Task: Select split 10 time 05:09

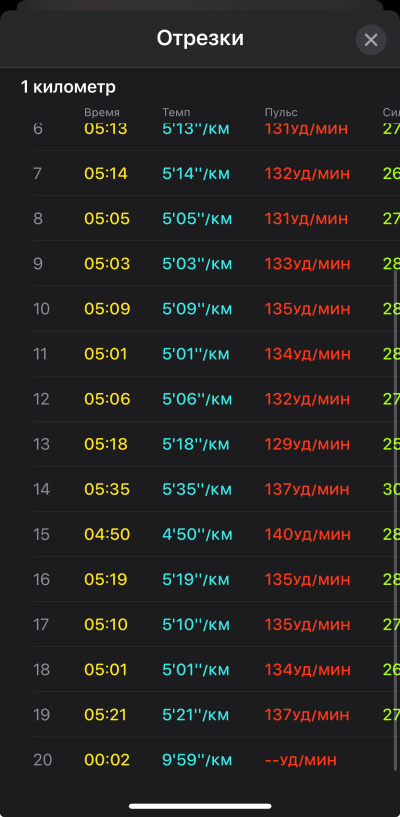Action: point(107,309)
